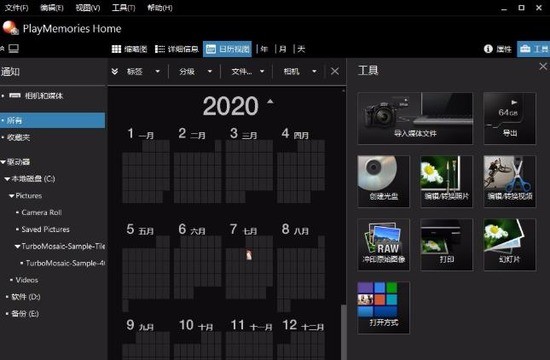Select the 软件 (D:) drive

tap(26, 297)
